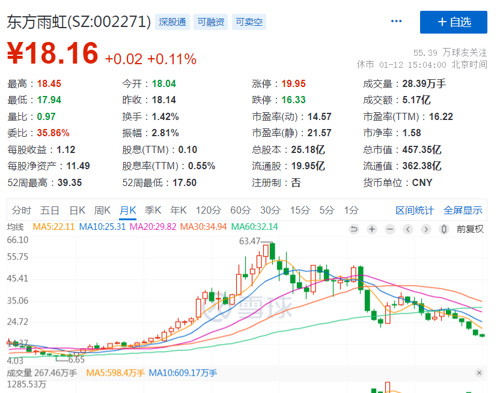Click the MA5:22.11 moving average label

(x=53, y=227)
